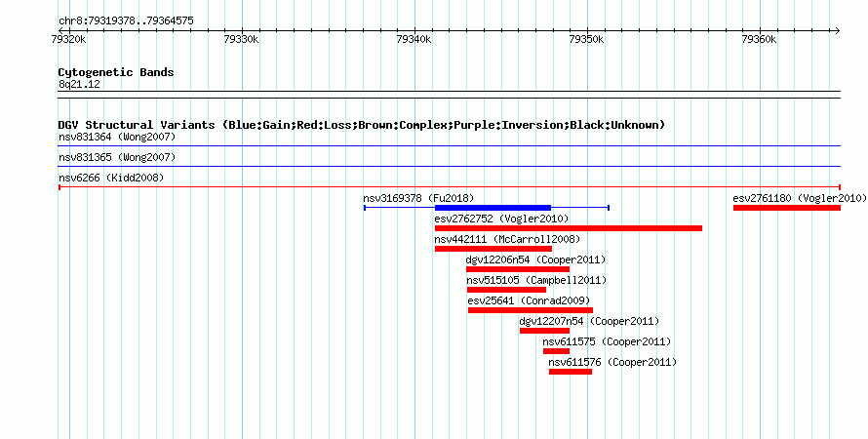
Task: Click the nsv611575 (Cooper2011) label
Action: (x=607, y=341)
